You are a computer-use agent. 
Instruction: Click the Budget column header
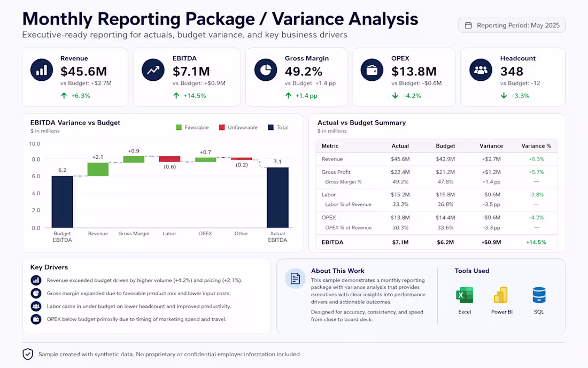click(x=445, y=146)
